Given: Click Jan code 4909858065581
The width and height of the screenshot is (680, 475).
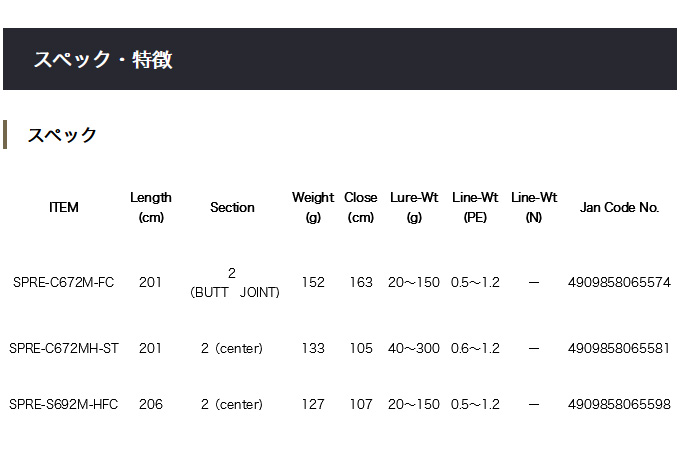Looking at the screenshot, I should [619, 348].
